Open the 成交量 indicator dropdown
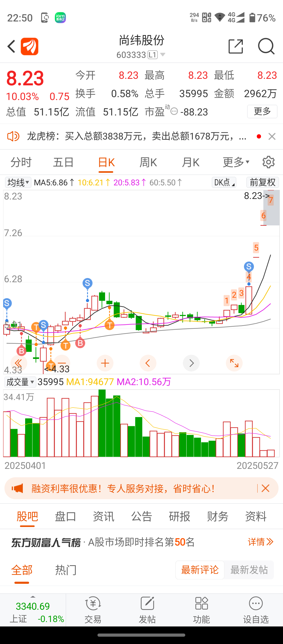Screen dimensions: 283x644 click(20, 382)
